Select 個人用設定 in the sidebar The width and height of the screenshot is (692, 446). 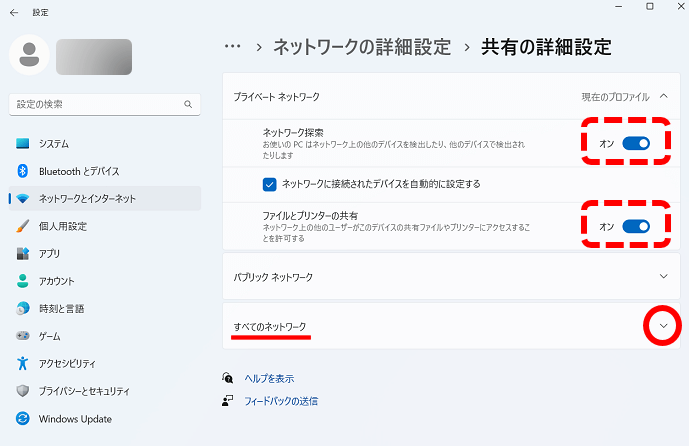point(62,226)
